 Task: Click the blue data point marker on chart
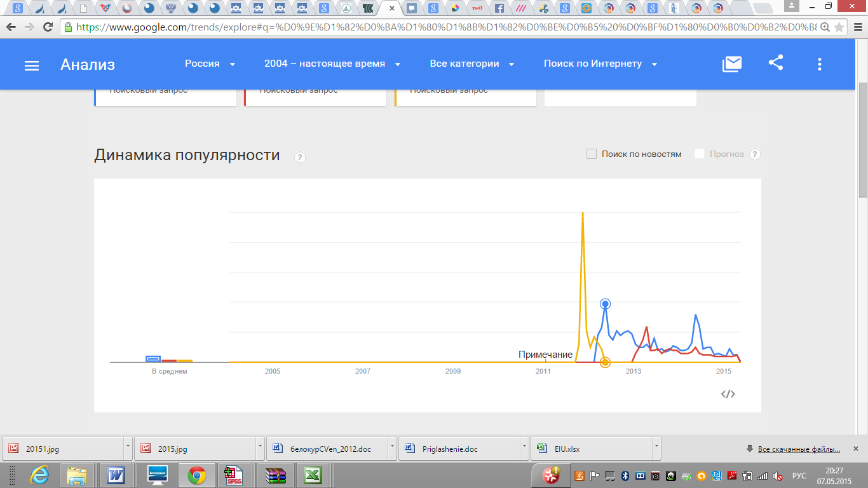[606, 304]
